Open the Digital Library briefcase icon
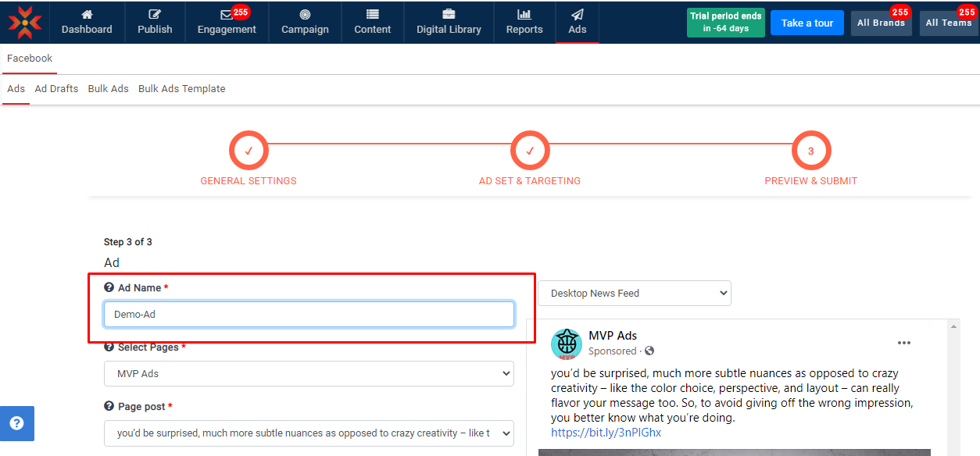 [x=449, y=15]
